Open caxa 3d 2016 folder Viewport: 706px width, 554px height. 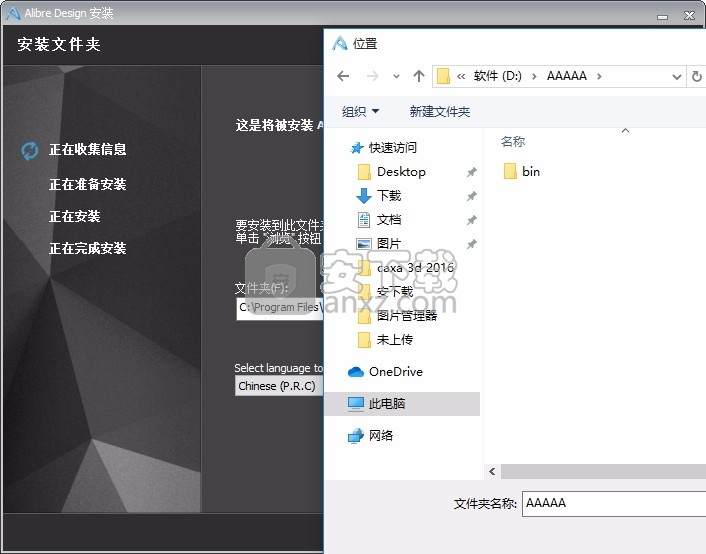pos(415,268)
